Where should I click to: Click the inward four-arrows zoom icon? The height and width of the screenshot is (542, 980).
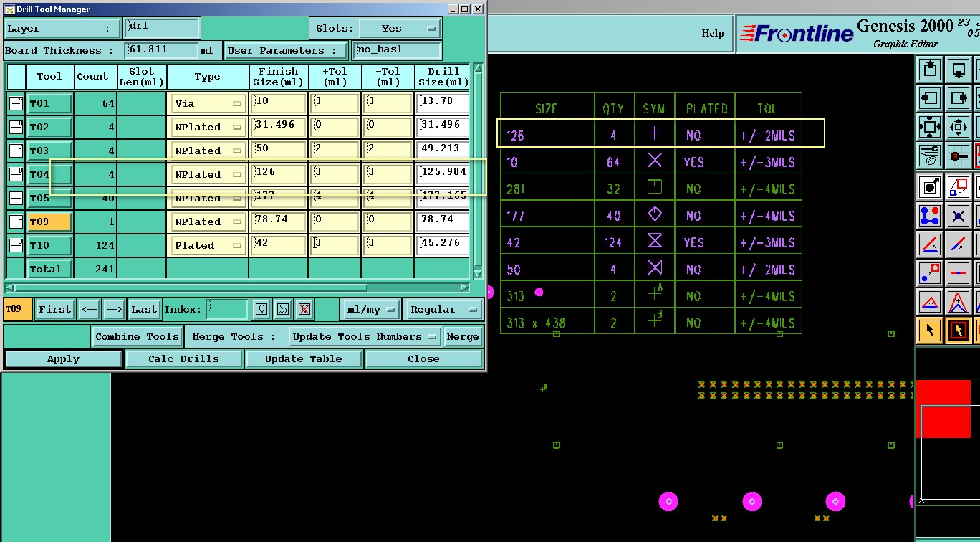coord(959,127)
